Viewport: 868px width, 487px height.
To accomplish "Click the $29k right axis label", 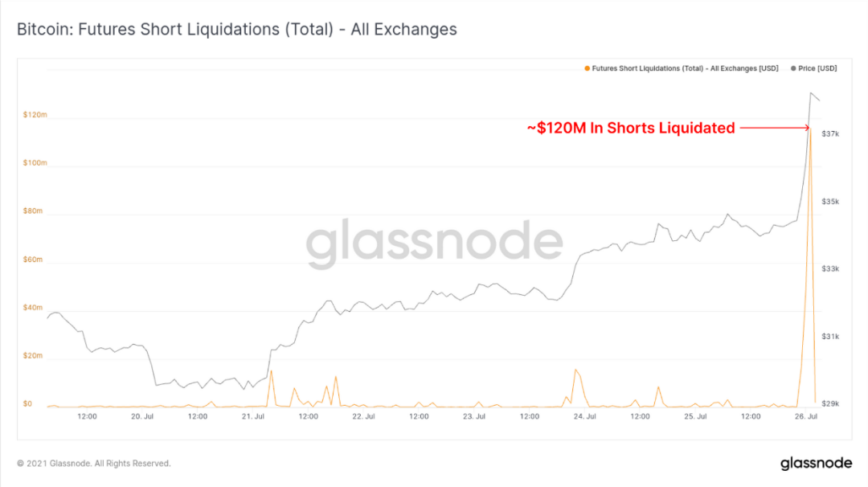I will click(830, 403).
